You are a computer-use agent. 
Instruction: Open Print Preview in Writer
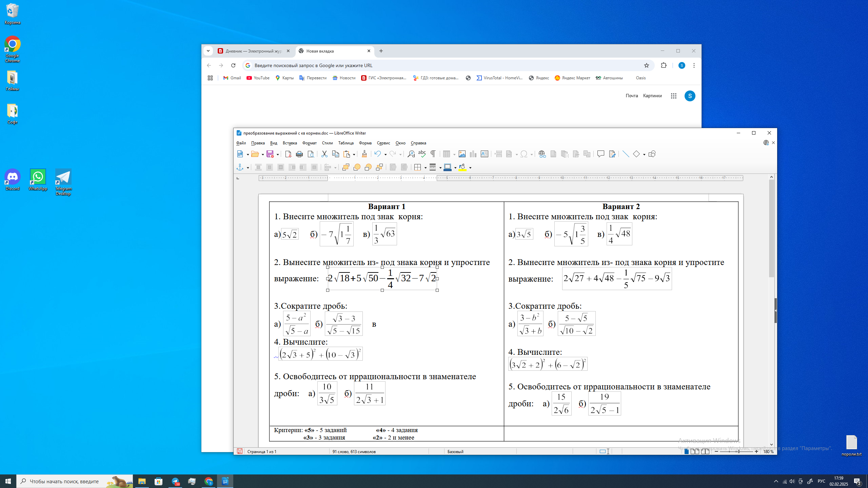pos(311,154)
